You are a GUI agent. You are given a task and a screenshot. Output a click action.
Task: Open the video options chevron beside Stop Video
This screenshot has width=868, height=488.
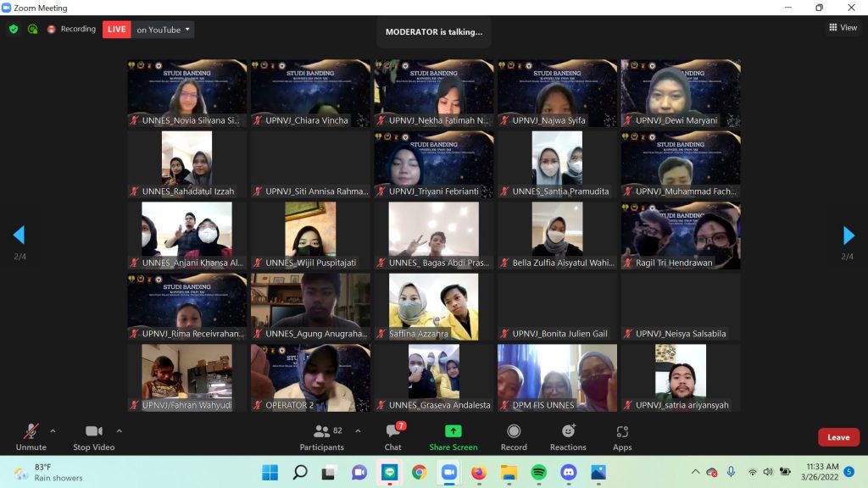tap(119, 430)
